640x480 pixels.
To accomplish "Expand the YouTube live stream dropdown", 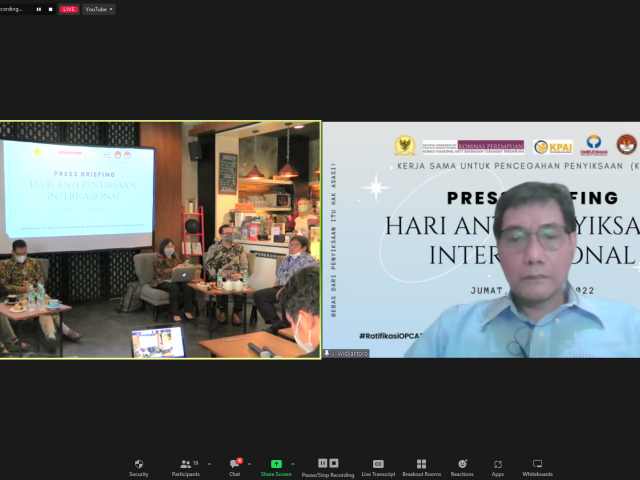I will 98,9.
